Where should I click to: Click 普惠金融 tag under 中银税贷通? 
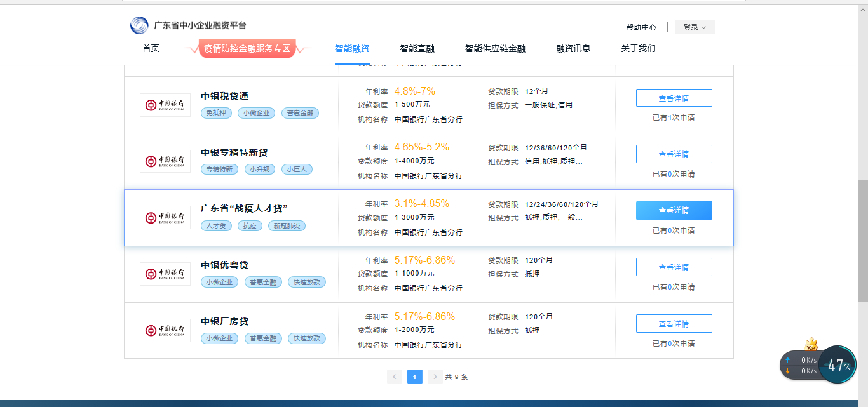coord(300,113)
